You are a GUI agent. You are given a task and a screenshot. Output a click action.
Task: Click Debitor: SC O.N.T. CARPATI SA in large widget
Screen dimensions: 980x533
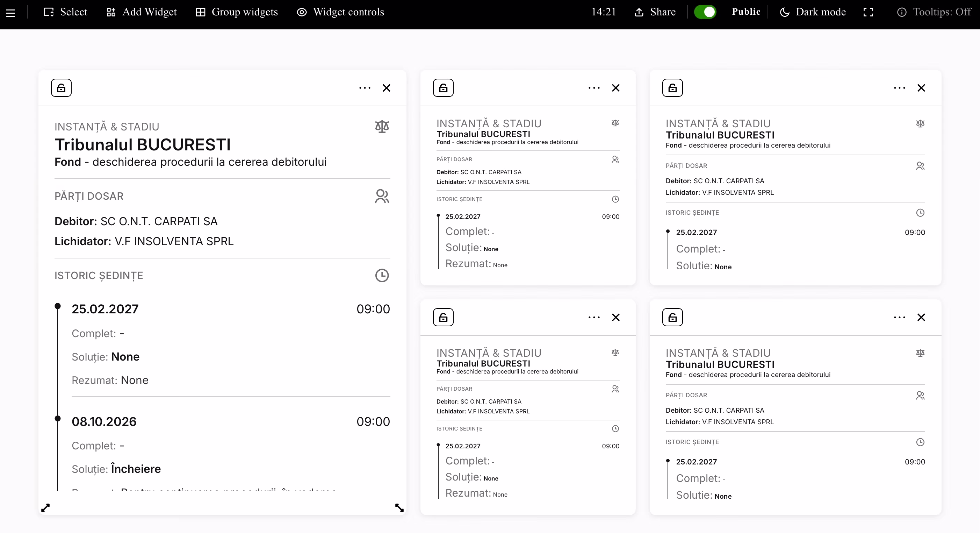click(x=136, y=222)
